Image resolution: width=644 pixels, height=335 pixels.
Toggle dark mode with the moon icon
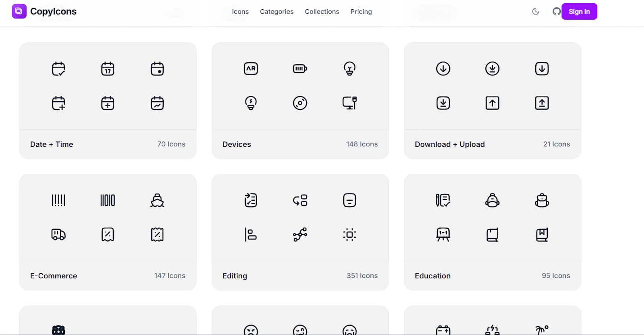point(536,11)
